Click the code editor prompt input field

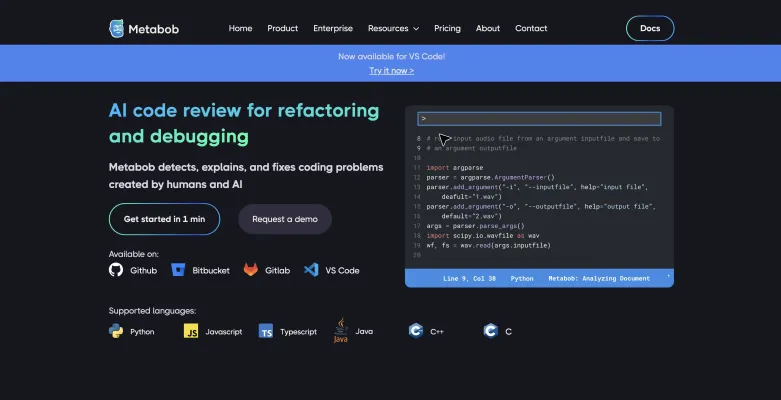click(538, 118)
